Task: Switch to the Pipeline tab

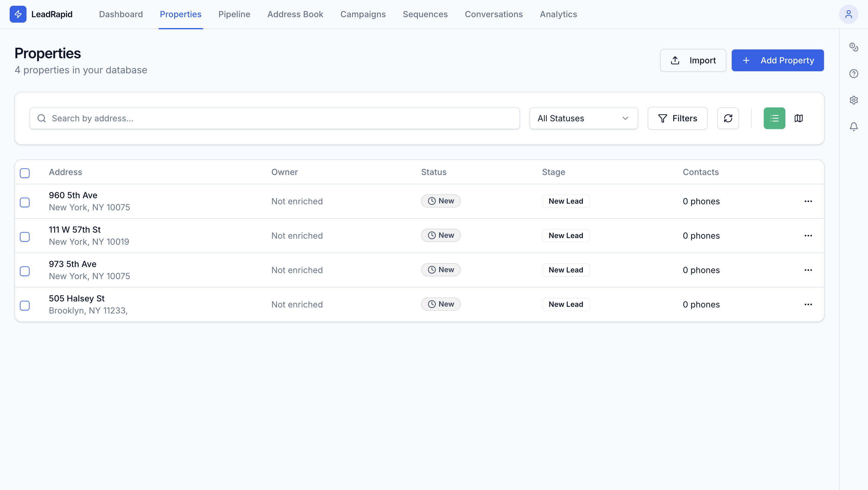Action: 234,14
